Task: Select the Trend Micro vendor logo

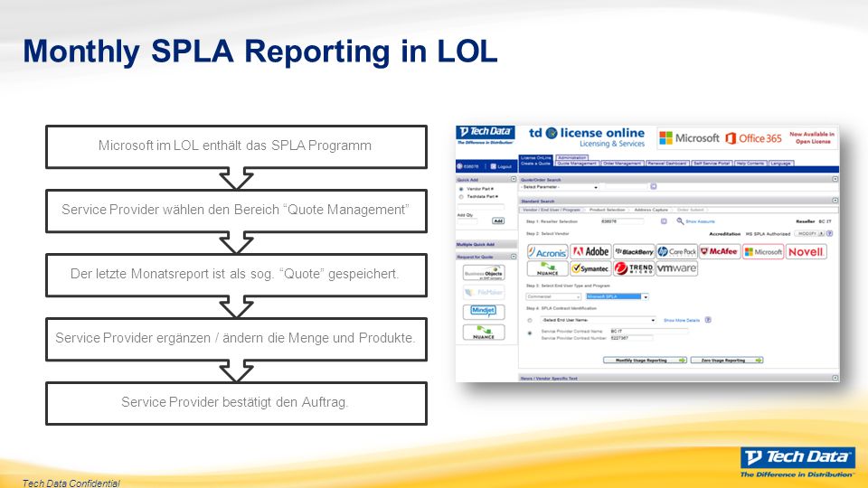Action: 634,268
